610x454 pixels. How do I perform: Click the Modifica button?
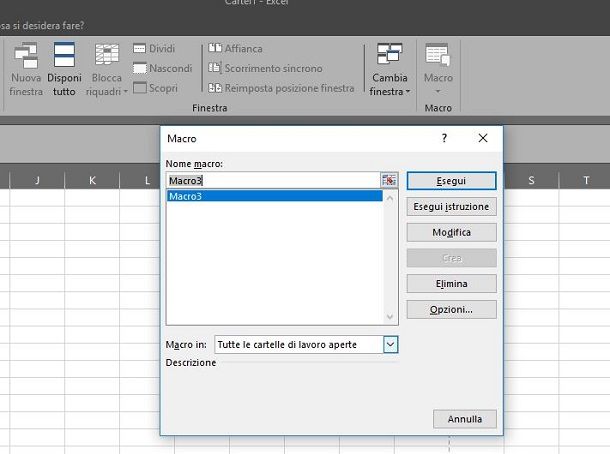point(451,232)
